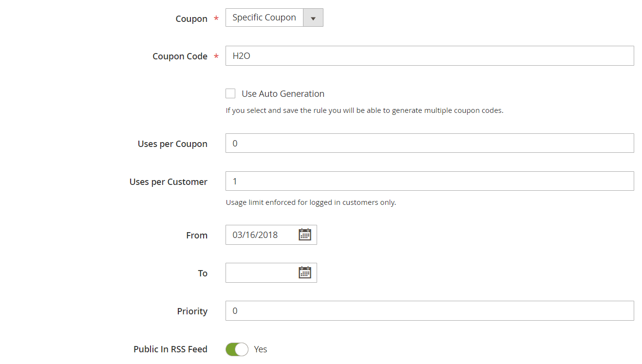
Task: Toggle the Public In RSS Feed switch
Action: coord(237,349)
